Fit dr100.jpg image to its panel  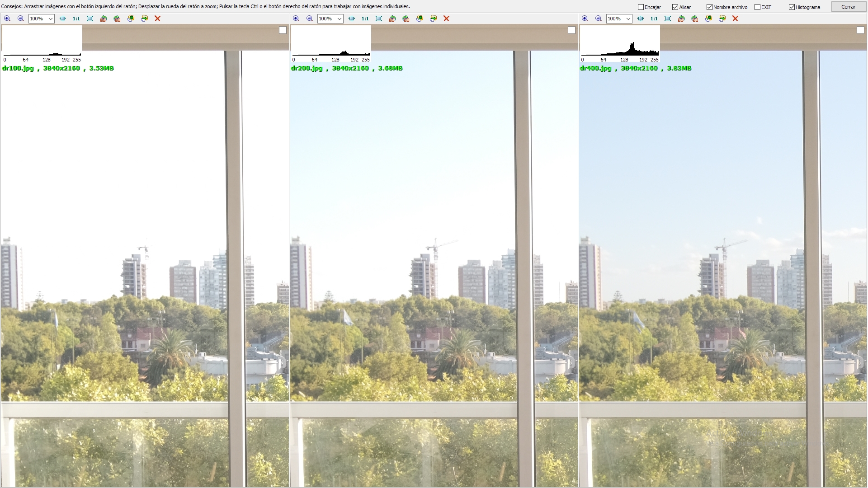click(63, 19)
